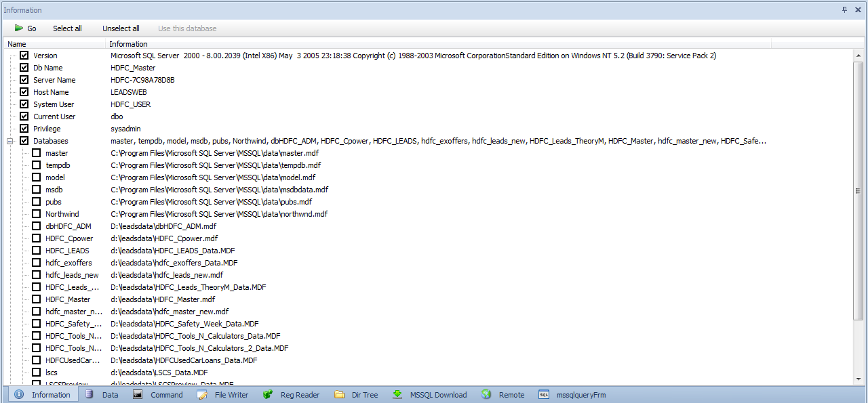Close the Information panel
This screenshot has width=868, height=403.
click(858, 9)
